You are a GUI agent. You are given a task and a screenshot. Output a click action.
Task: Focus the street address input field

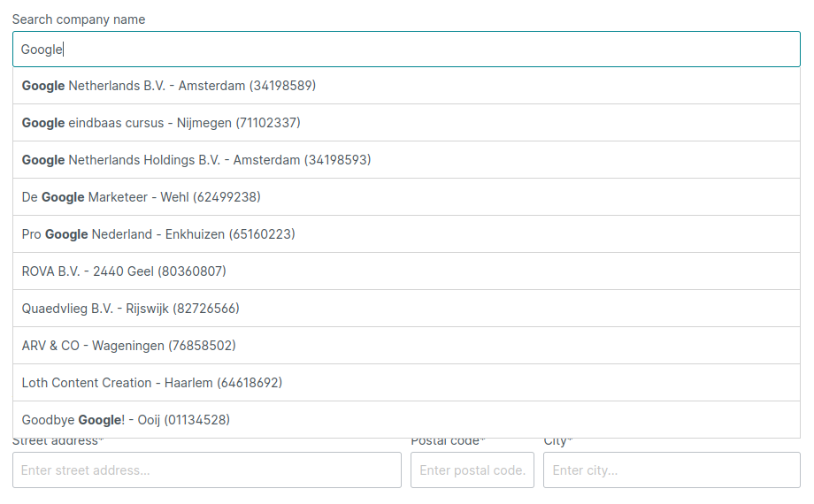207,470
